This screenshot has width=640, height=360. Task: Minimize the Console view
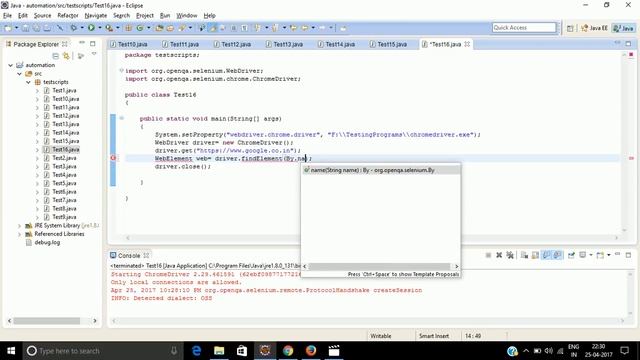[x=618, y=255]
